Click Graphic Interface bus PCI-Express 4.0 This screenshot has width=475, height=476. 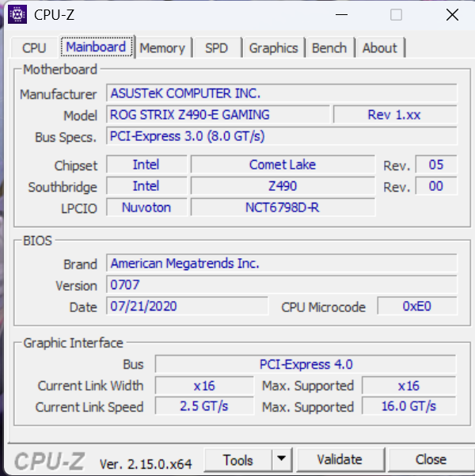pos(306,364)
